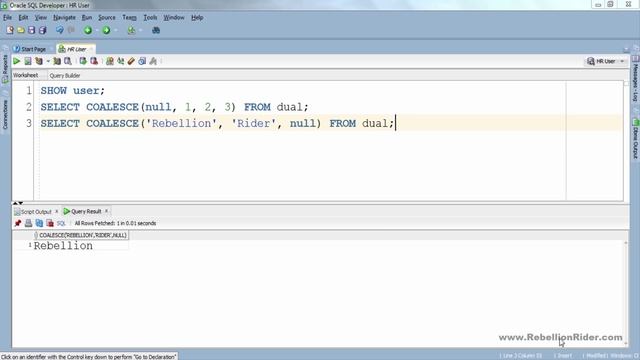Viewport: 640px width, 360px height.
Task: Open the HR User connection dropdown
Action: pyautogui.click(x=622, y=61)
